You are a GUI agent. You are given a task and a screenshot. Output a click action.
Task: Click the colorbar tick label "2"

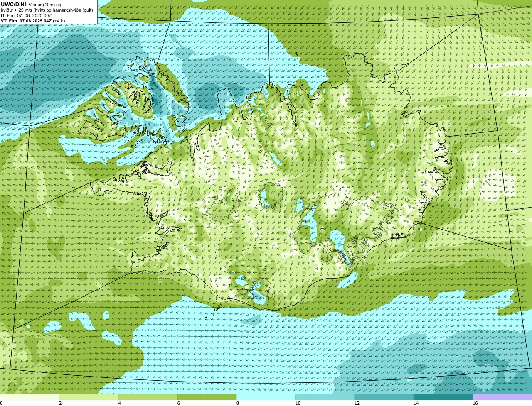(x=60, y=403)
